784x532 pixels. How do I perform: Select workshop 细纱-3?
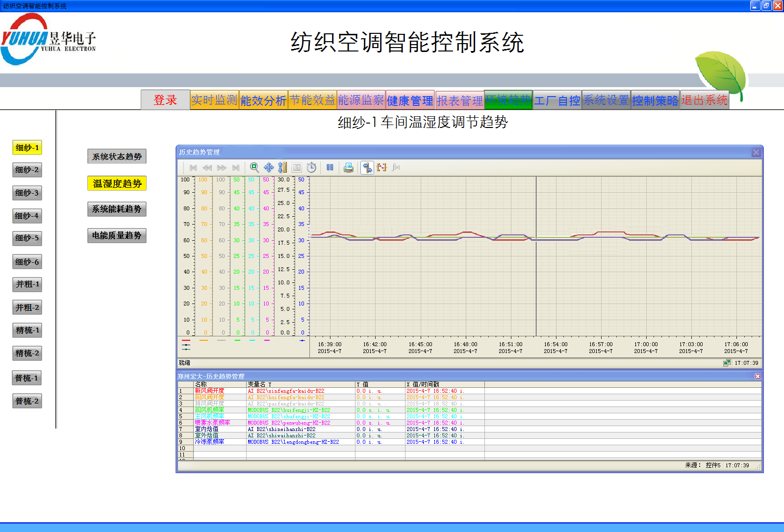(27, 193)
